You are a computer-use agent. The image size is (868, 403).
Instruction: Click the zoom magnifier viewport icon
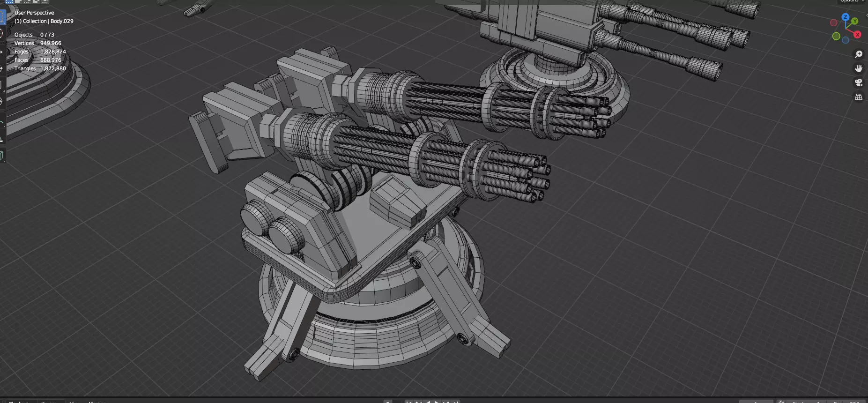[x=859, y=54]
